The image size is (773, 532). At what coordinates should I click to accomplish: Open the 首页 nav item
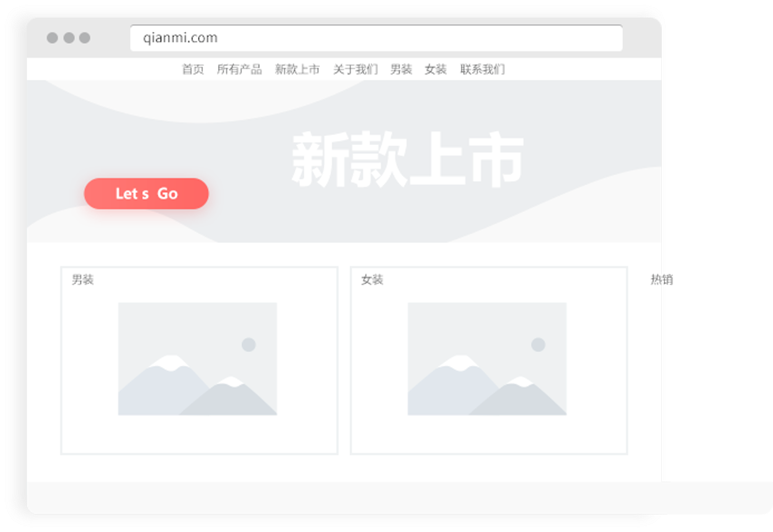(193, 69)
